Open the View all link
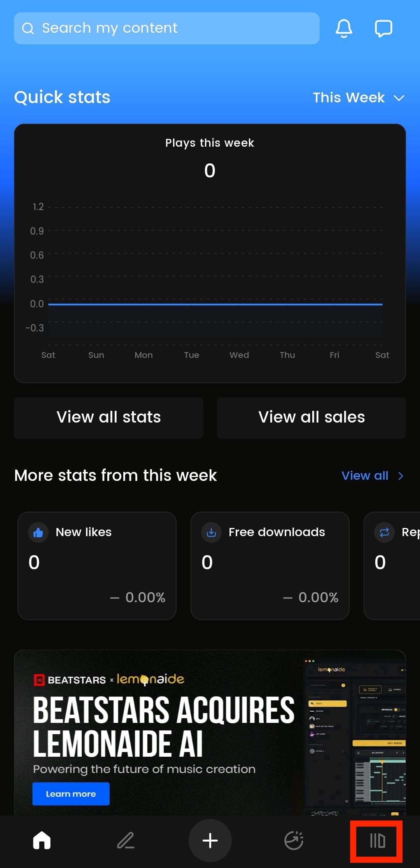 click(x=365, y=476)
